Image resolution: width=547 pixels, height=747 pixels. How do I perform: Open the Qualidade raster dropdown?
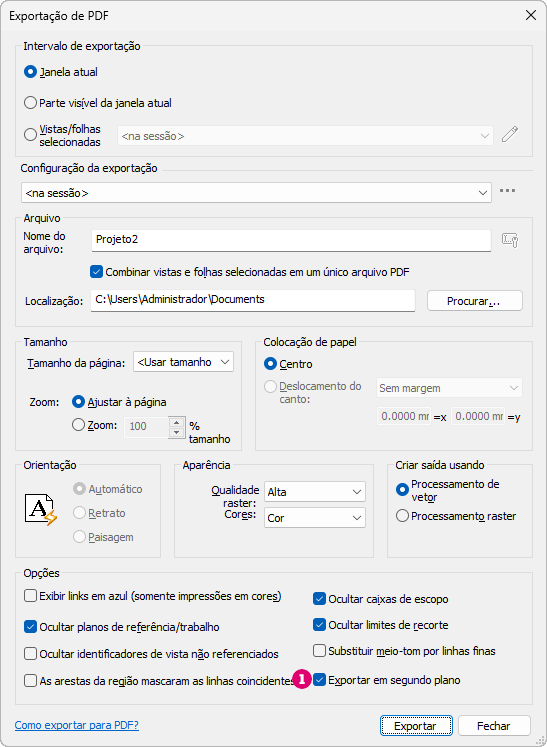pyautogui.click(x=315, y=492)
